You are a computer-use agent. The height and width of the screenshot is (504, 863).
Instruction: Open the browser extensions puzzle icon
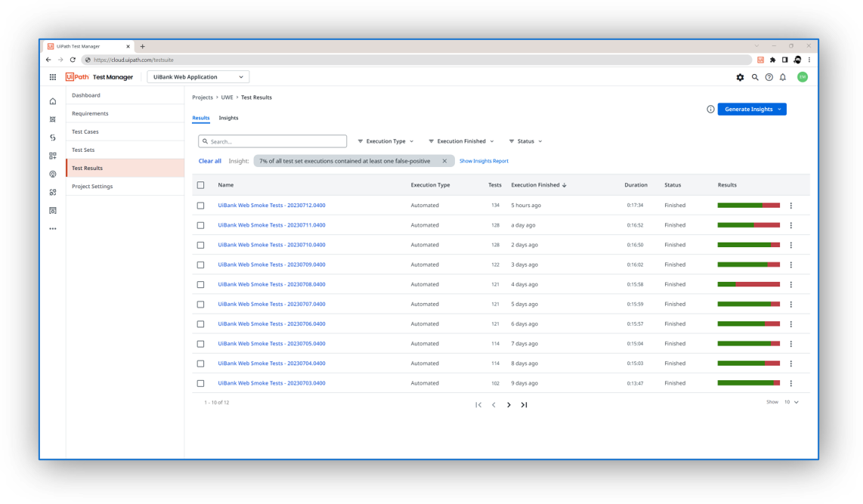tap(773, 60)
